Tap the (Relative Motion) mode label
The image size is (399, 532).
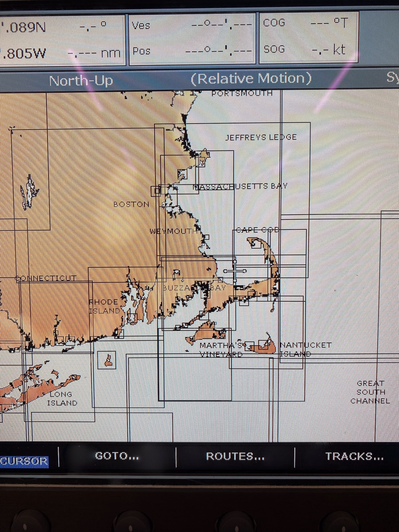click(x=251, y=78)
